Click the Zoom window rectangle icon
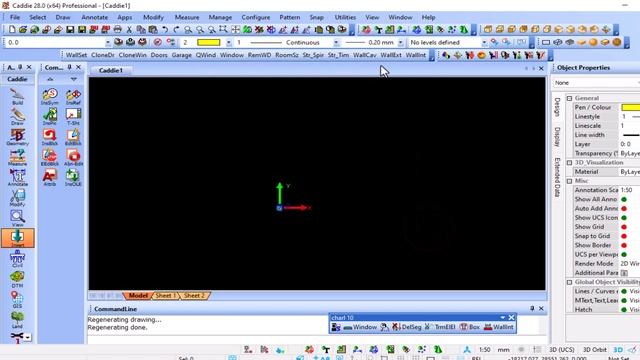Viewport: 640px width, 360px height. pos(223,29)
